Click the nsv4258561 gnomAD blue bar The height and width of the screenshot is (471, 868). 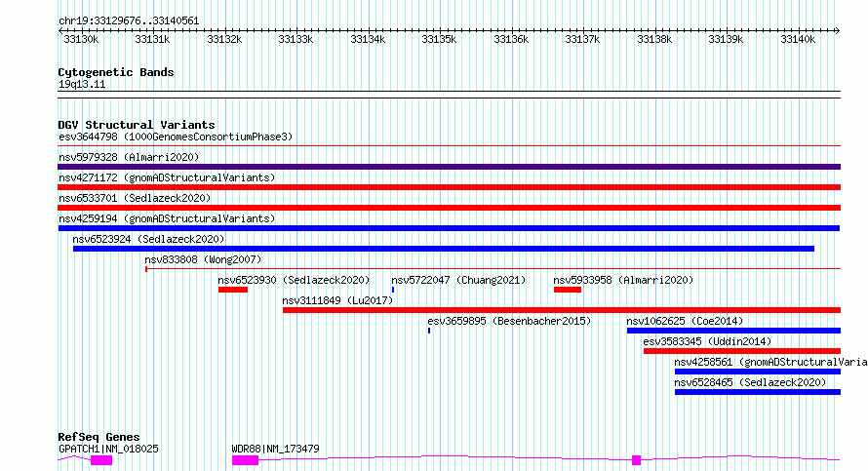pyautogui.click(x=757, y=372)
